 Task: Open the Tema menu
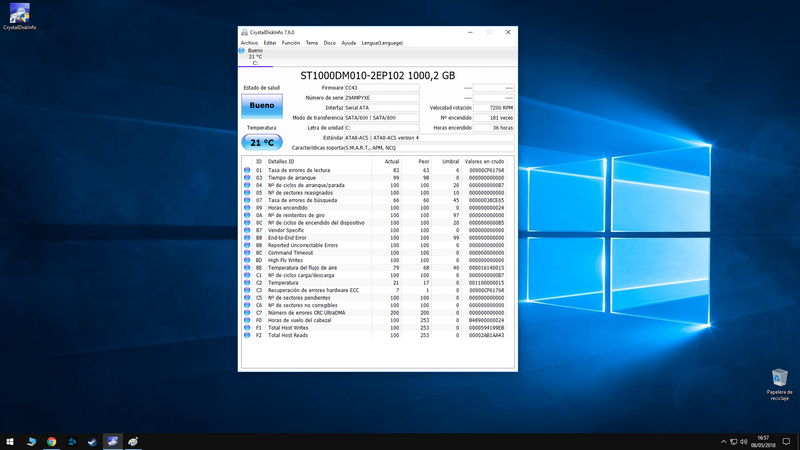(x=312, y=43)
